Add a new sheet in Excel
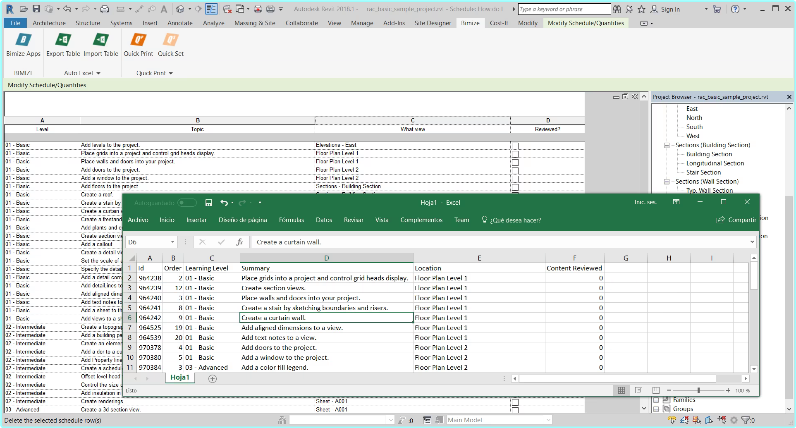 point(212,378)
